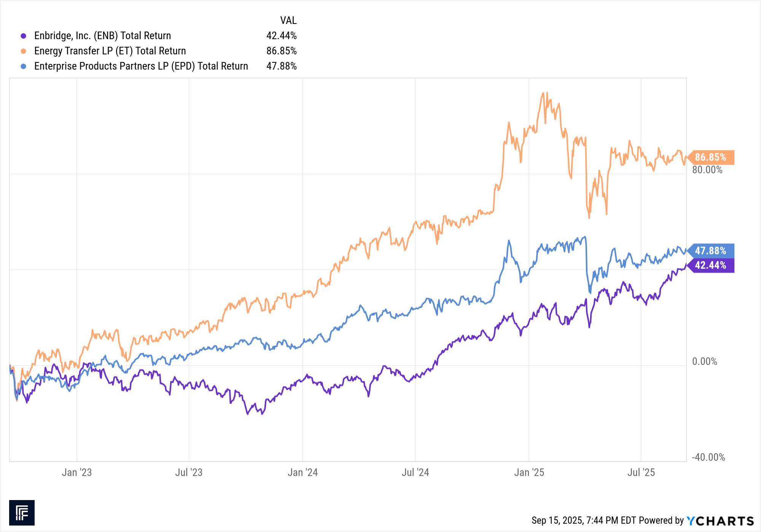Click the Jan '24 x-axis label
This screenshot has height=532, width=761.
pos(302,472)
